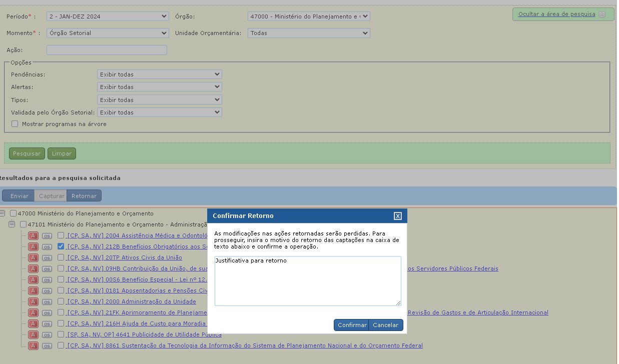Click the red A icon beside 2004 Assistência Médica

(x=33, y=235)
